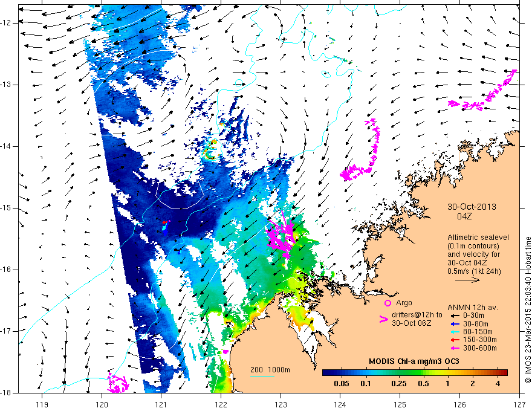Click the 'Altimetric sealevel' text
Screen dimensions: 532x411
pyautogui.click(x=478, y=238)
